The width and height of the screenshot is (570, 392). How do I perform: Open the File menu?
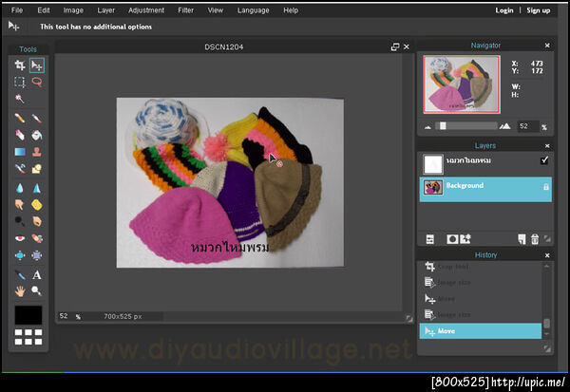17,10
